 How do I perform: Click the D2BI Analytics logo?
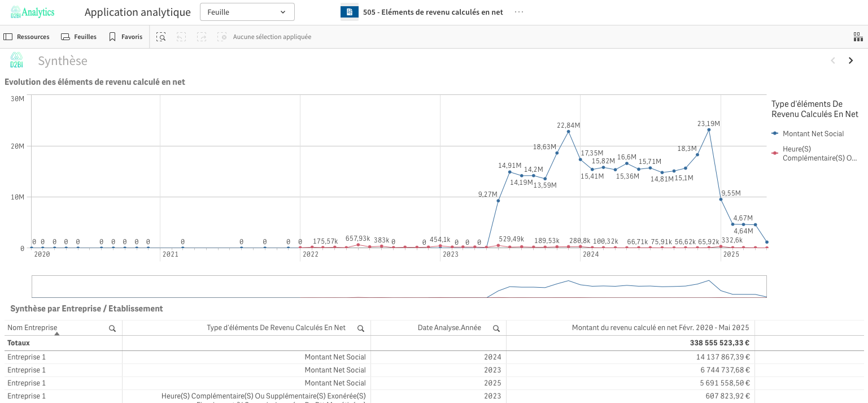coord(32,12)
